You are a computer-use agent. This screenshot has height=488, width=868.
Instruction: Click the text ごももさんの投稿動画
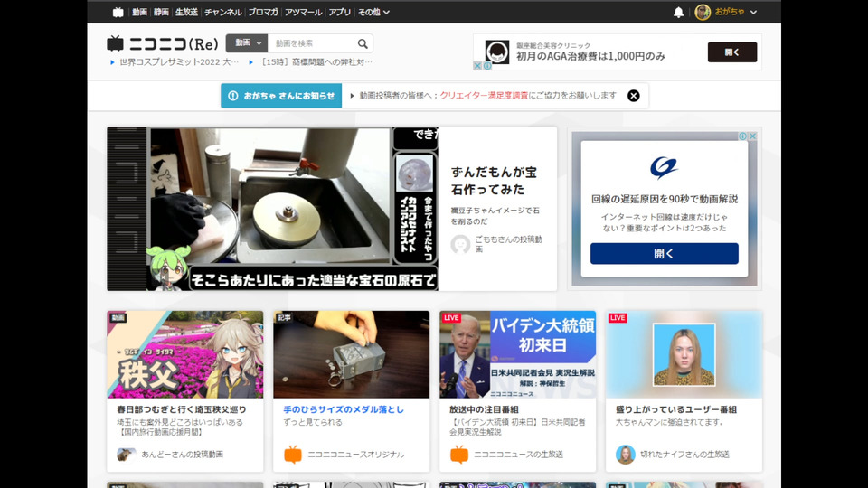(x=509, y=244)
